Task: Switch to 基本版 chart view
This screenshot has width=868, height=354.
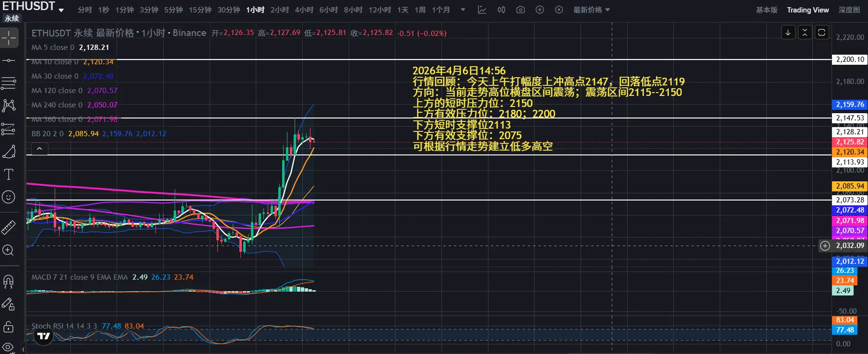Action: [x=767, y=10]
